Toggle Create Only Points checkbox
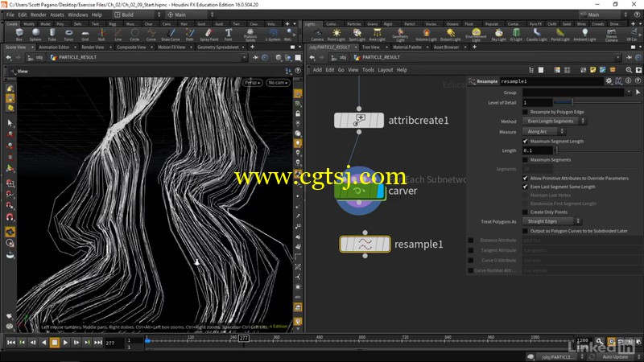This screenshot has height=362, width=644. (525, 212)
